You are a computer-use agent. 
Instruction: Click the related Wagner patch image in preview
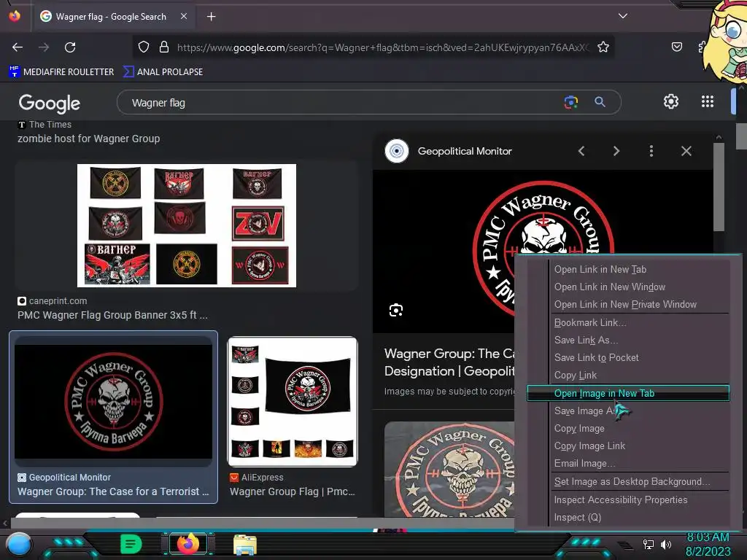(x=449, y=469)
